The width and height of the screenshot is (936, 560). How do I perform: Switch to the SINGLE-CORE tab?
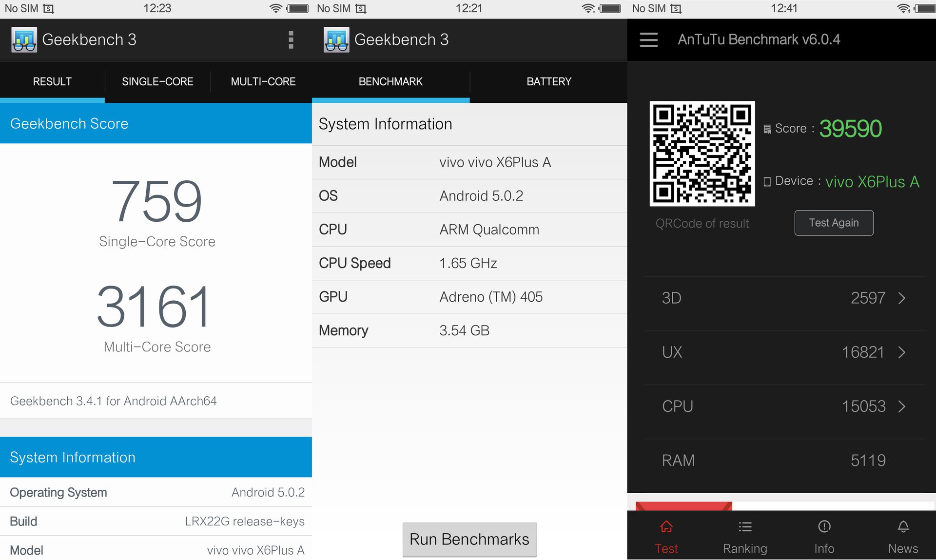click(x=157, y=82)
